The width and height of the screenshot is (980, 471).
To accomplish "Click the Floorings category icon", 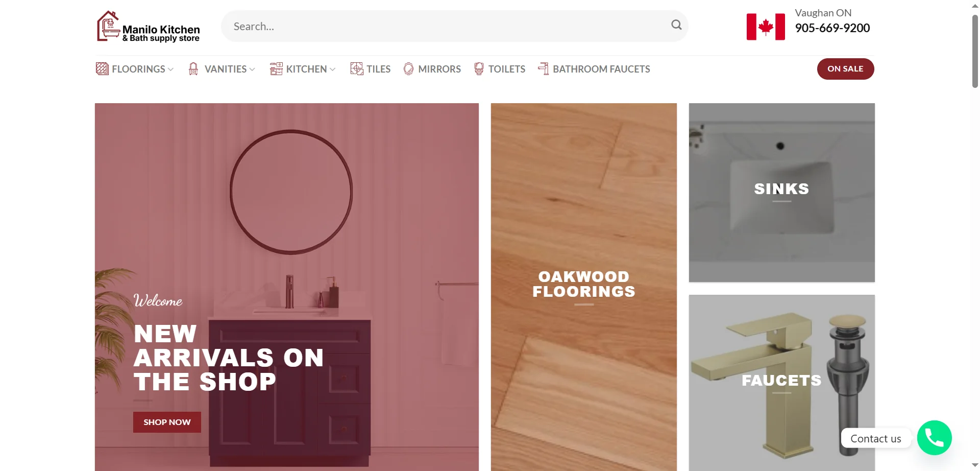I will tap(102, 68).
